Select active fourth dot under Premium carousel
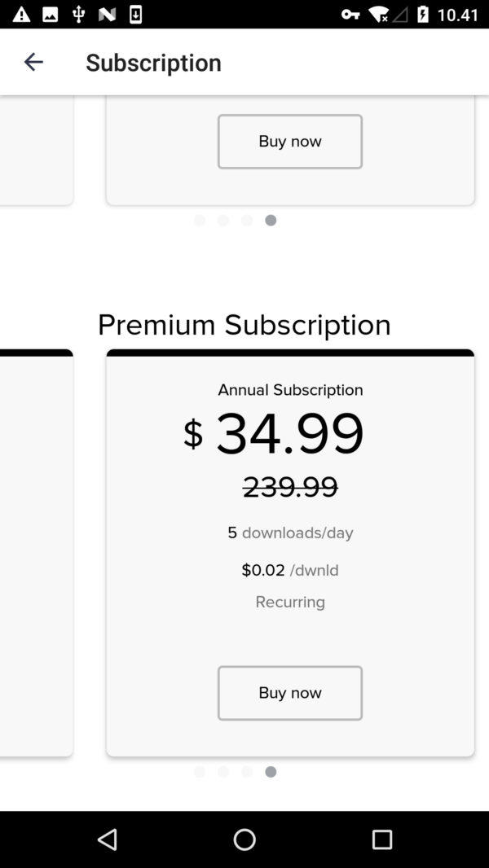Image resolution: width=489 pixels, height=868 pixels. (x=271, y=772)
